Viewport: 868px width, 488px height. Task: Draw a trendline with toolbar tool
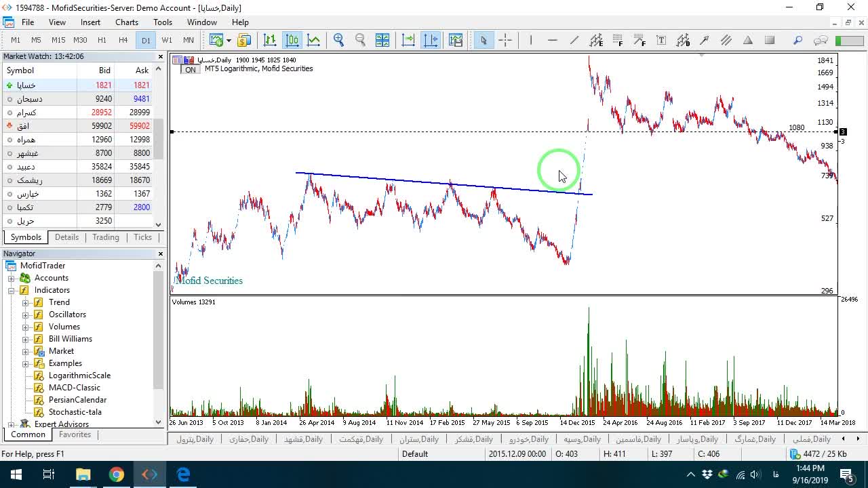click(574, 40)
